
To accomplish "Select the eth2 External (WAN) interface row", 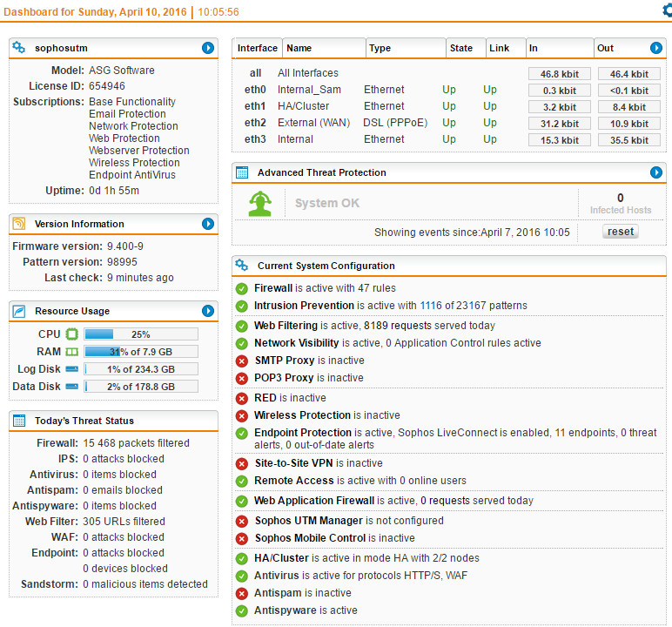I will [313, 123].
